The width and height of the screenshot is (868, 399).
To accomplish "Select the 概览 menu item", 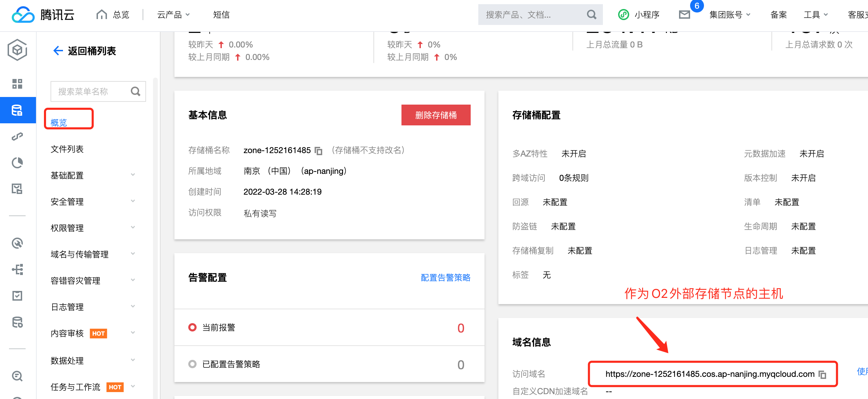I will [59, 122].
